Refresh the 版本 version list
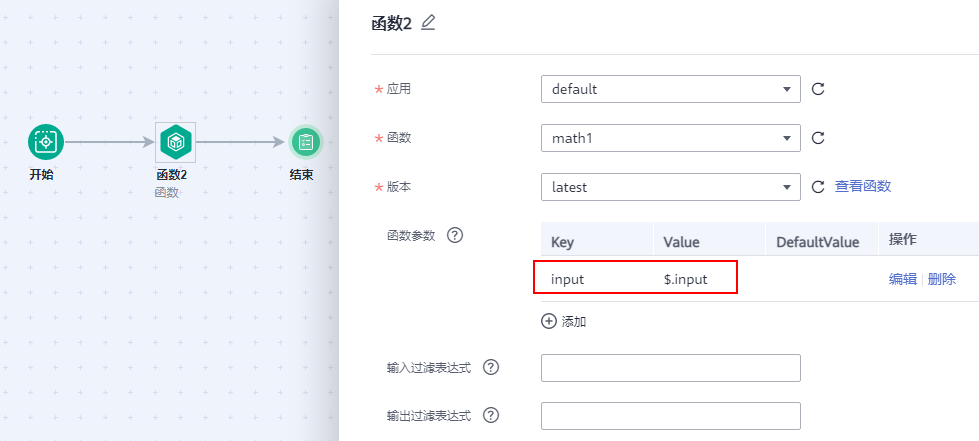Viewport: 979px width, 441px height. coord(818,187)
